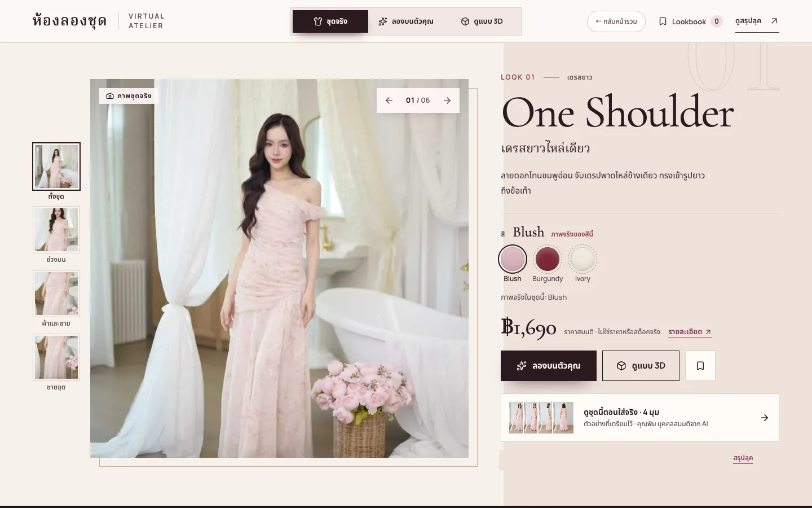This screenshot has height=508, width=812.
Task: Click the outlined ดูแบบ 3D button
Action: pyautogui.click(x=641, y=366)
